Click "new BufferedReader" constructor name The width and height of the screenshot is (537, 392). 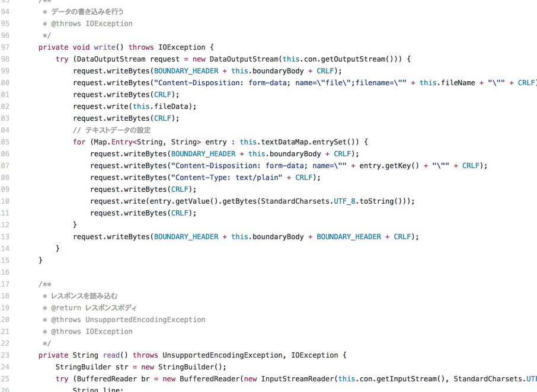click(209, 378)
